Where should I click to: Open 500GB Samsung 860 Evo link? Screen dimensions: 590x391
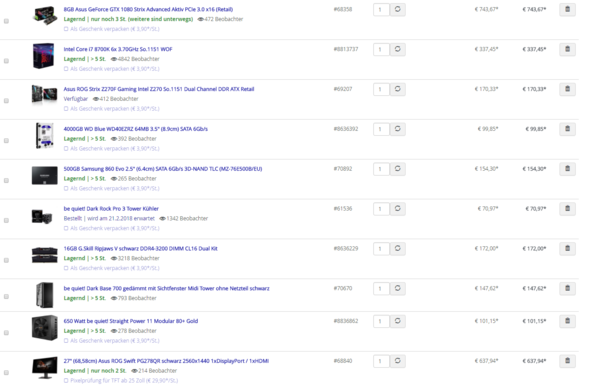(163, 169)
